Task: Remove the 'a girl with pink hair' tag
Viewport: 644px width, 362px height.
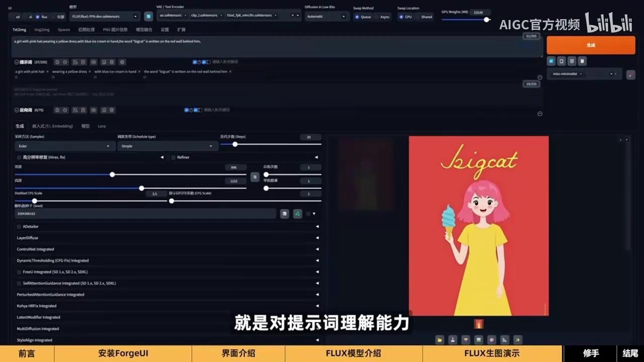Action: (x=47, y=71)
